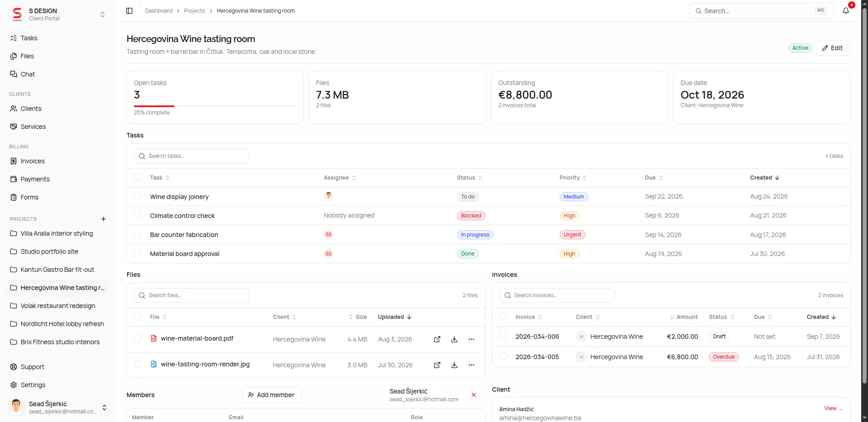This screenshot has height=422, width=868.
Task: Click the Forms clipboard icon
Action: coord(14,197)
